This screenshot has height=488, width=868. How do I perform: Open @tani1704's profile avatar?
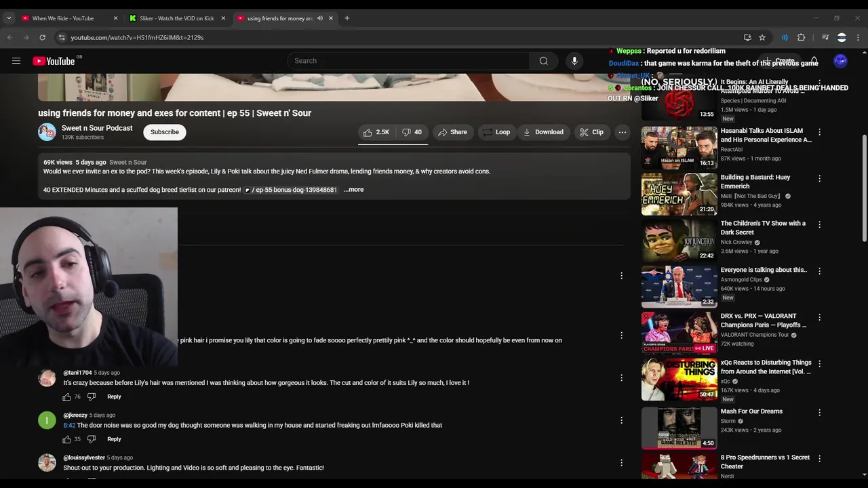(x=47, y=378)
